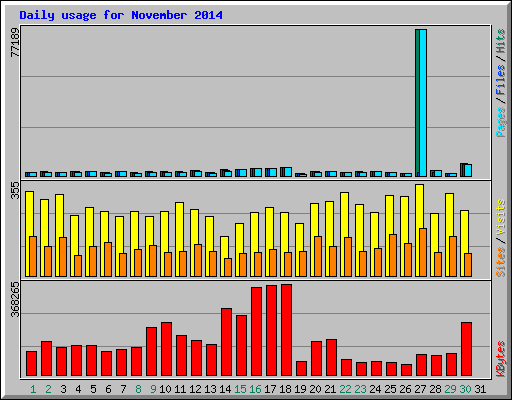Click the "Daily usage for November 2014" title
This screenshot has width=512, height=400.
coord(121,15)
